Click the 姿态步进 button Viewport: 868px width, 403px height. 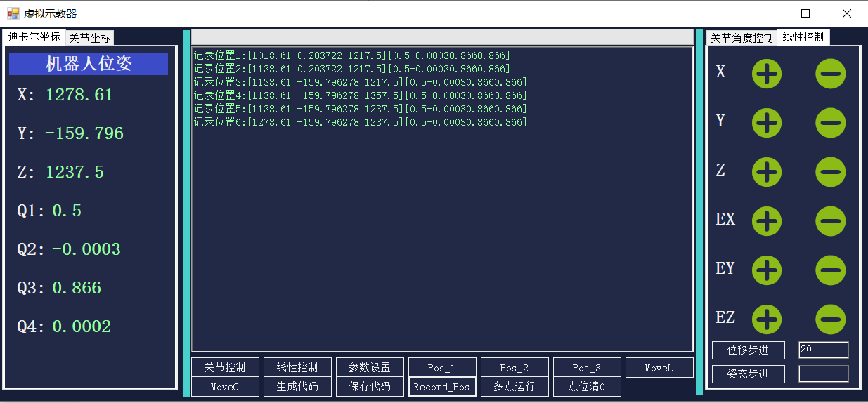(749, 374)
